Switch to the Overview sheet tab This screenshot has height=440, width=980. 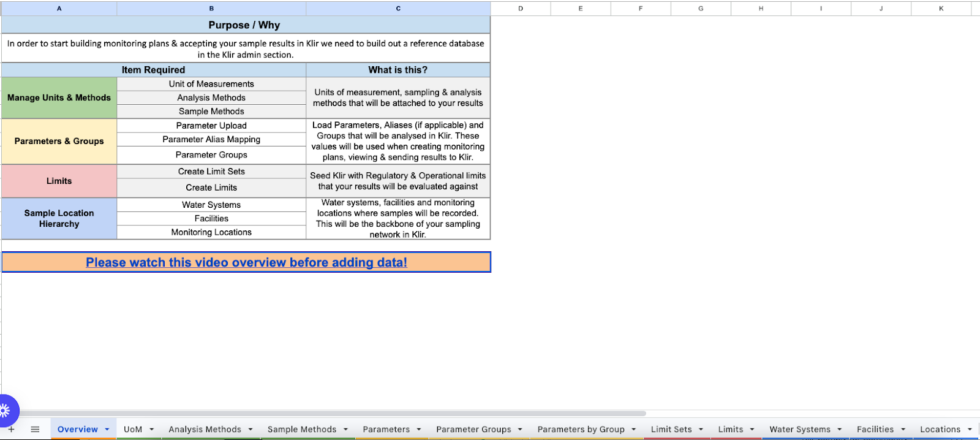point(77,430)
